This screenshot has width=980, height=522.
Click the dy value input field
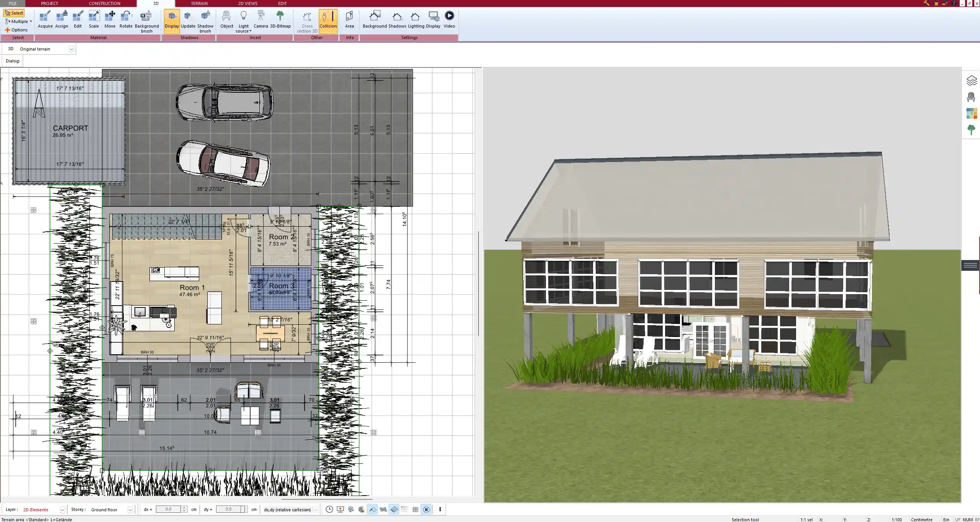coord(229,509)
